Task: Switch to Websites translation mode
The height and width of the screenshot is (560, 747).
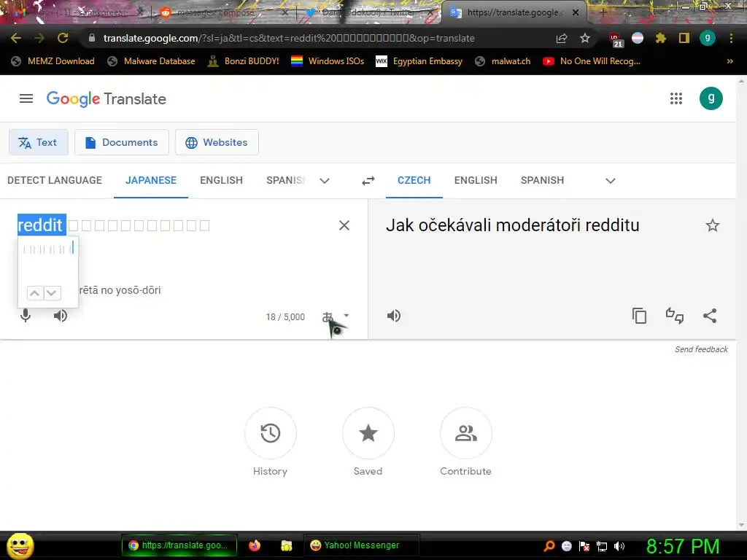Action: tap(217, 142)
